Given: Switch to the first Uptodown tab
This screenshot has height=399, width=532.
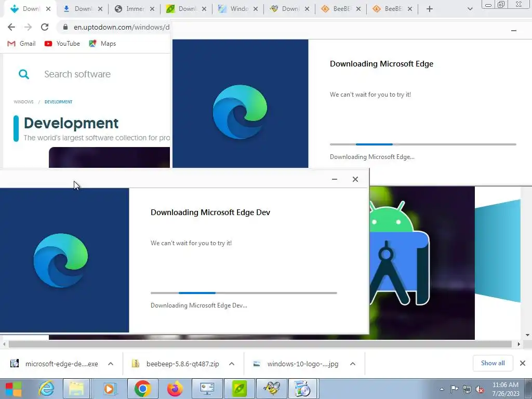Looking at the screenshot, I should pyautogui.click(x=30, y=9).
